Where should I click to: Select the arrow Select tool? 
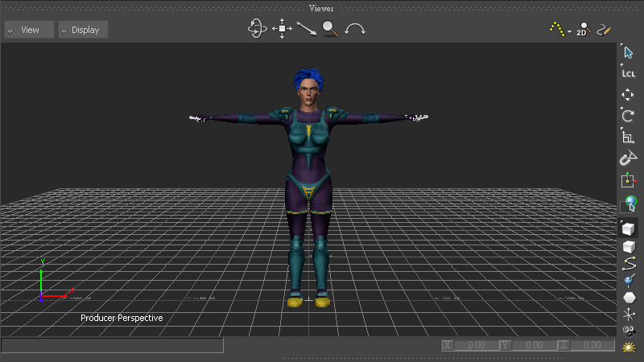click(629, 52)
